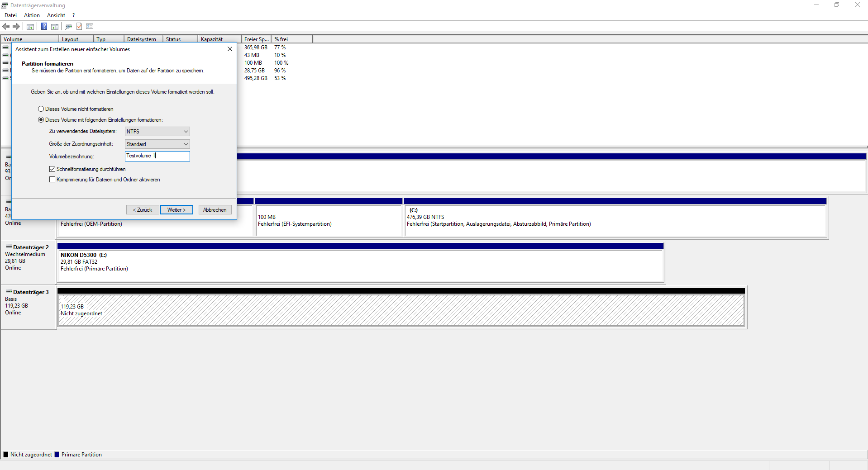
Task: Enable 'Komprimierung für Dateien und Ordner aktivieren'
Action: pyautogui.click(x=105, y=180)
